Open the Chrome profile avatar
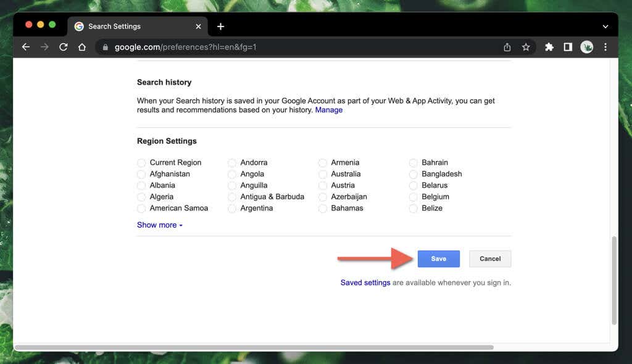This screenshot has width=632, height=364. pyautogui.click(x=586, y=47)
